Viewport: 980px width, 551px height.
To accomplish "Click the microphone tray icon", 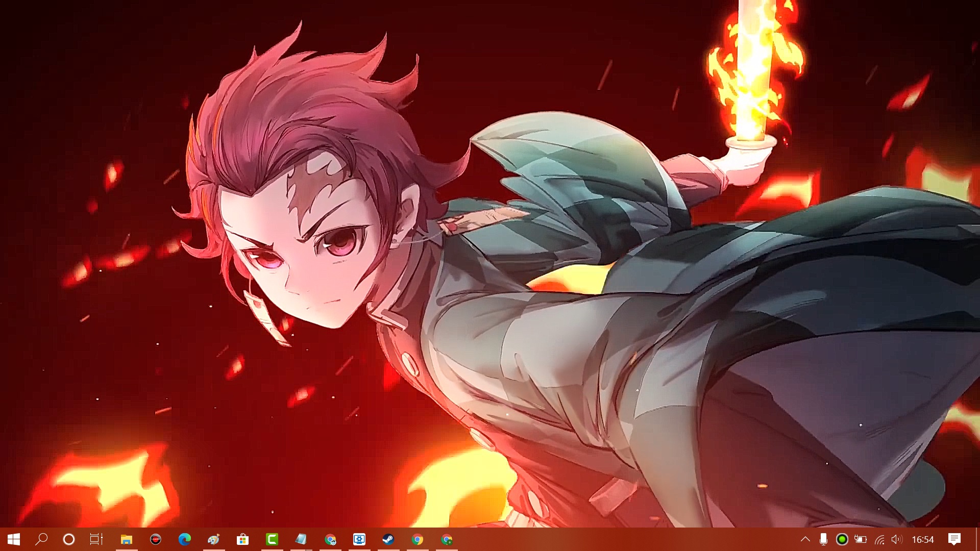I will pos(823,539).
